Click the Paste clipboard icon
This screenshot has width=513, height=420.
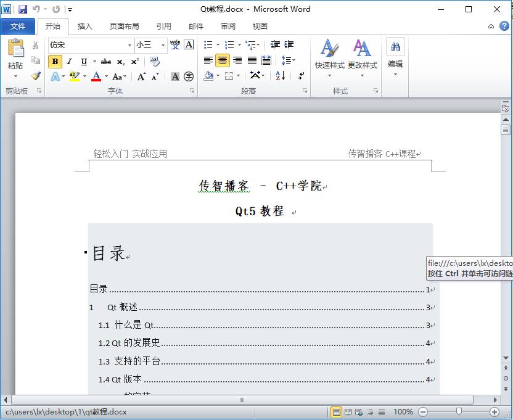(15, 48)
